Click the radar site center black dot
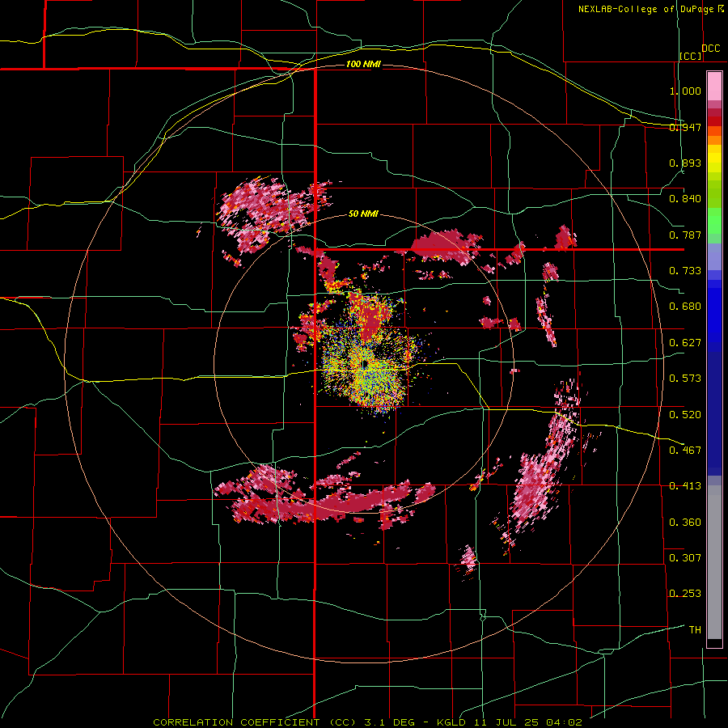Image resolution: width=728 pixels, height=728 pixels. [x=365, y=364]
